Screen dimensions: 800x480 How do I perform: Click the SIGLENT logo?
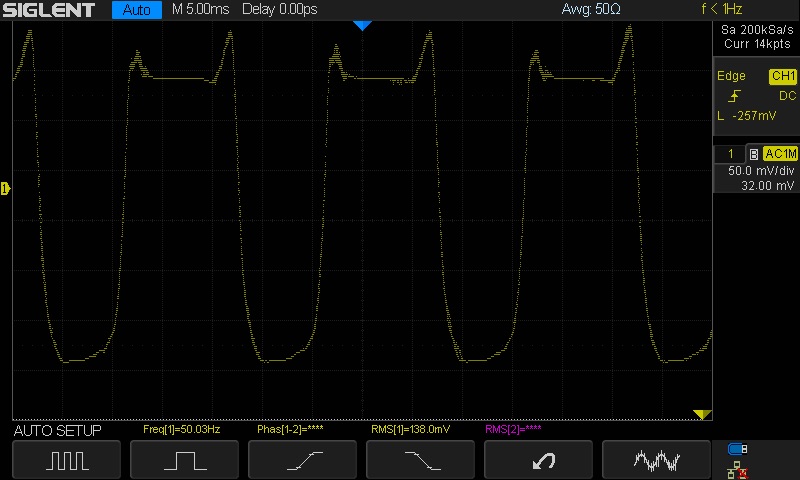48,10
